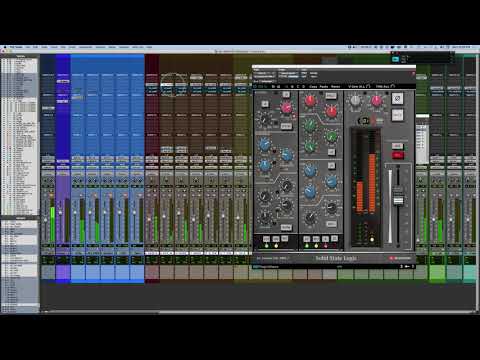
Task: Open the AudioSuite menu
Action: coord(85,47)
